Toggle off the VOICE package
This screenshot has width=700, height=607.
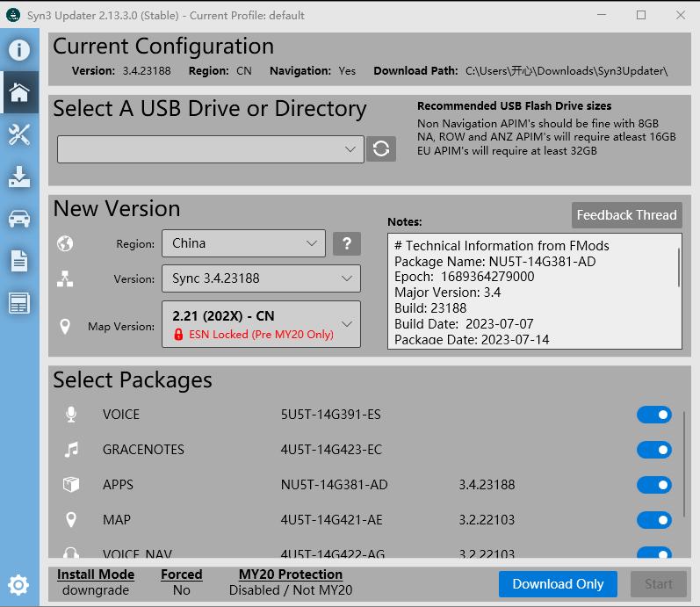click(x=654, y=415)
